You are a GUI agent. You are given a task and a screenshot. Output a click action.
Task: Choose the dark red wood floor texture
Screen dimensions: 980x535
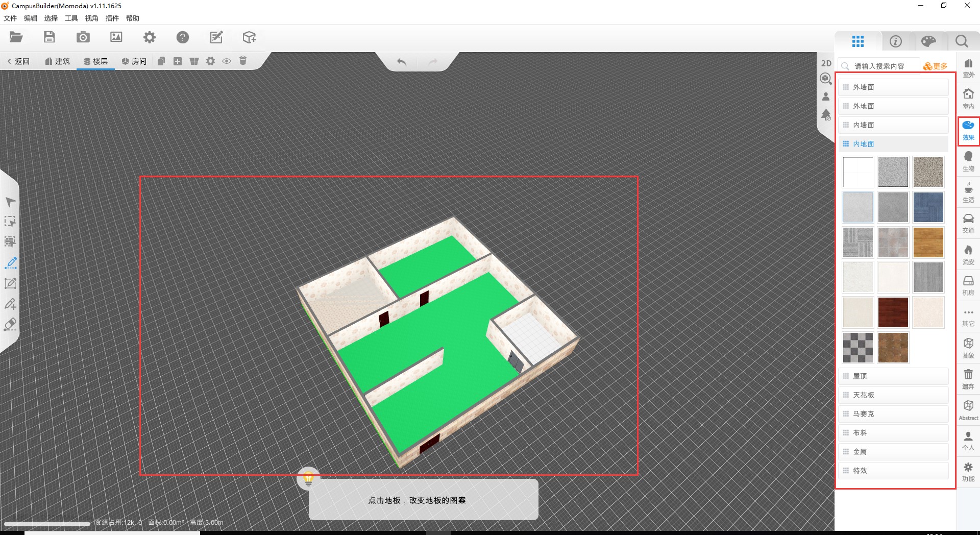tap(893, 312)
